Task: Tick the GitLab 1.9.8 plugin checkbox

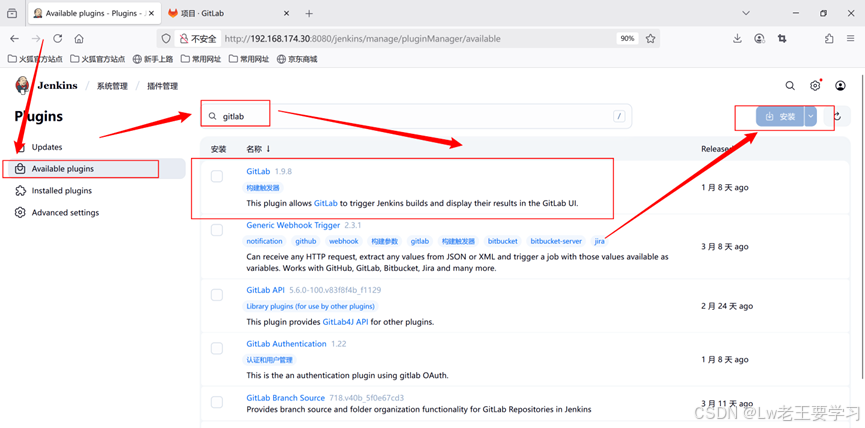Action: (217, 176)
